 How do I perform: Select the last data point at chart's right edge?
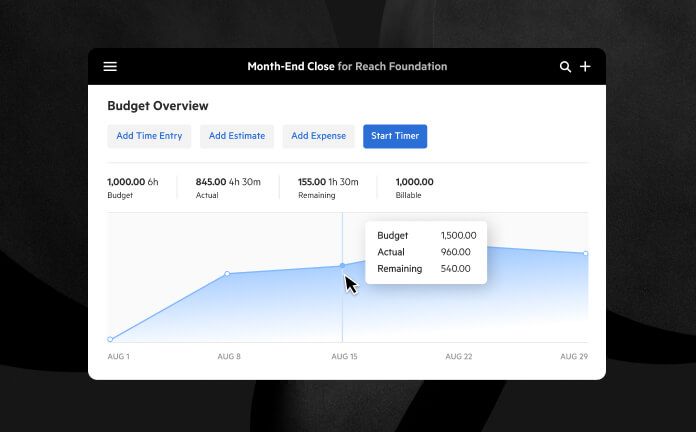[x=586, y=253]
